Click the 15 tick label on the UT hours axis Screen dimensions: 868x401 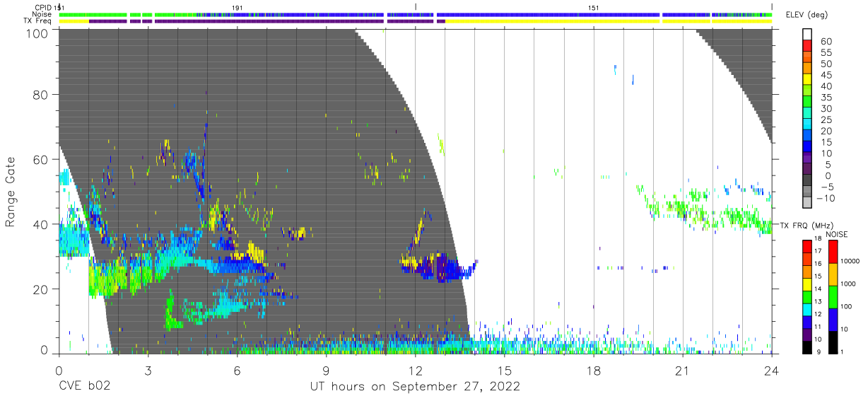[x=505, y=370]
